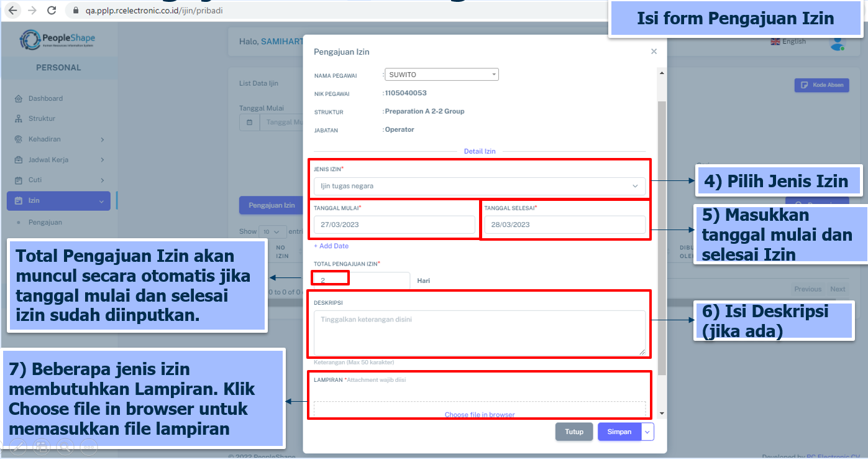Viewport: 868px width, 459px height.
Task: Expand the Kehadiran submenu chevron
Action: (103, 139)
